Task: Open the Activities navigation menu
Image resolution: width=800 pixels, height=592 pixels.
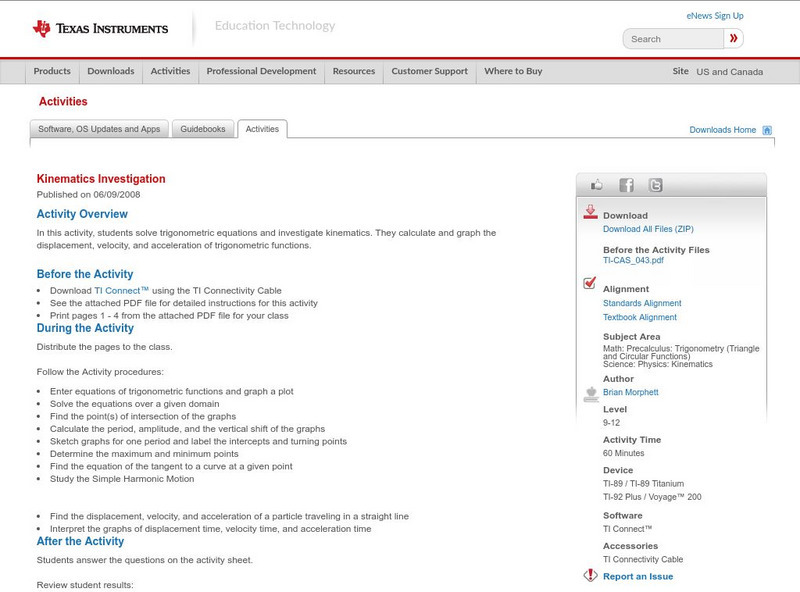Action: coord(170,71)
